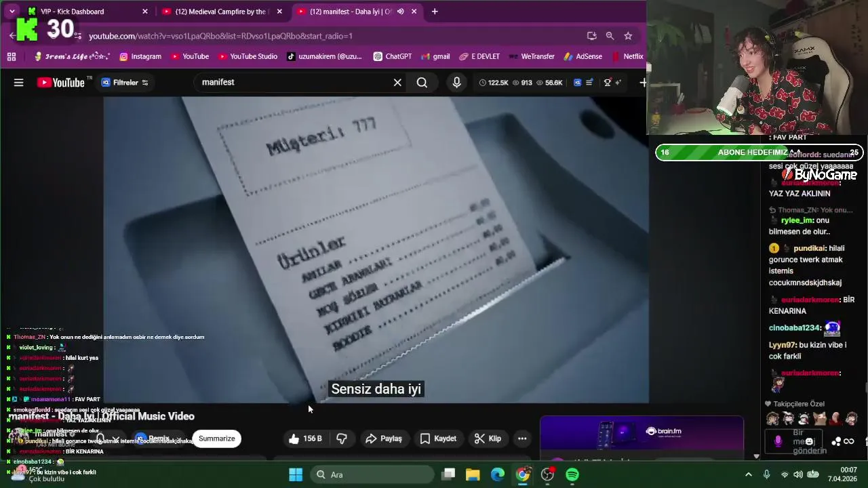The width and height of the screenshot is (868, 488).
Task: Open E DEVLET bookmark
Action: click(x=479, y=56)
